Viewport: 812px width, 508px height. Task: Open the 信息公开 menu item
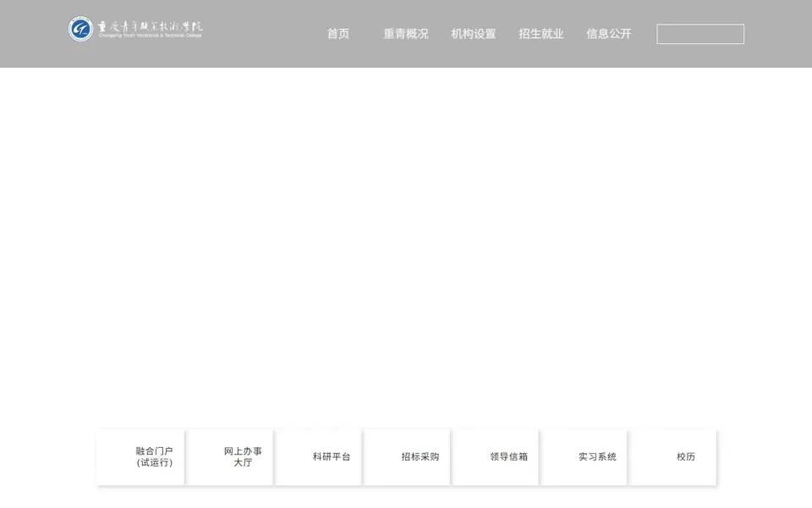(x=608, y=34)
